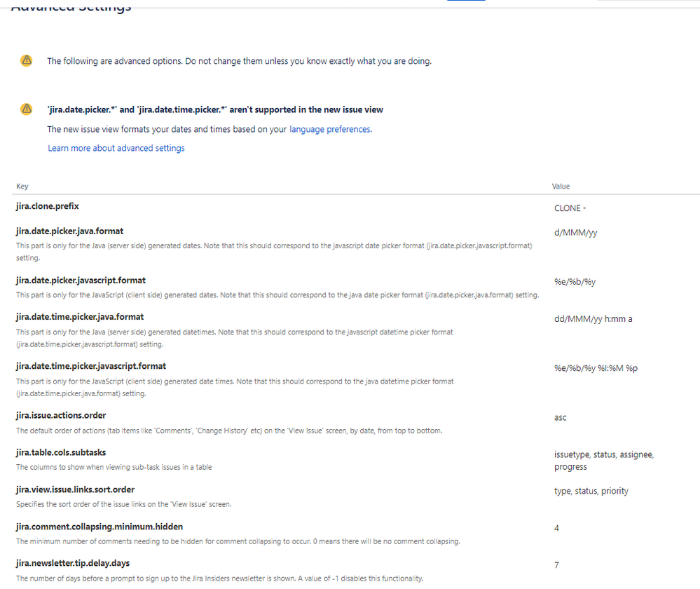Edit issuetype, status, assignee, progress value
Viewport: 700px width, 589px height.
pos(604,460)
